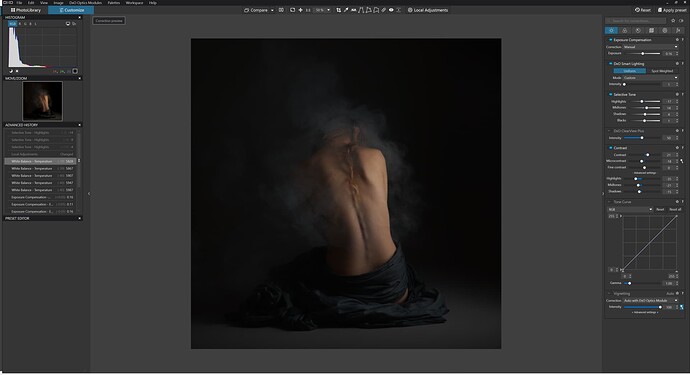Open the Workspace menu
The width and height of the screenshot is (690, 375).
coord(134,3)
